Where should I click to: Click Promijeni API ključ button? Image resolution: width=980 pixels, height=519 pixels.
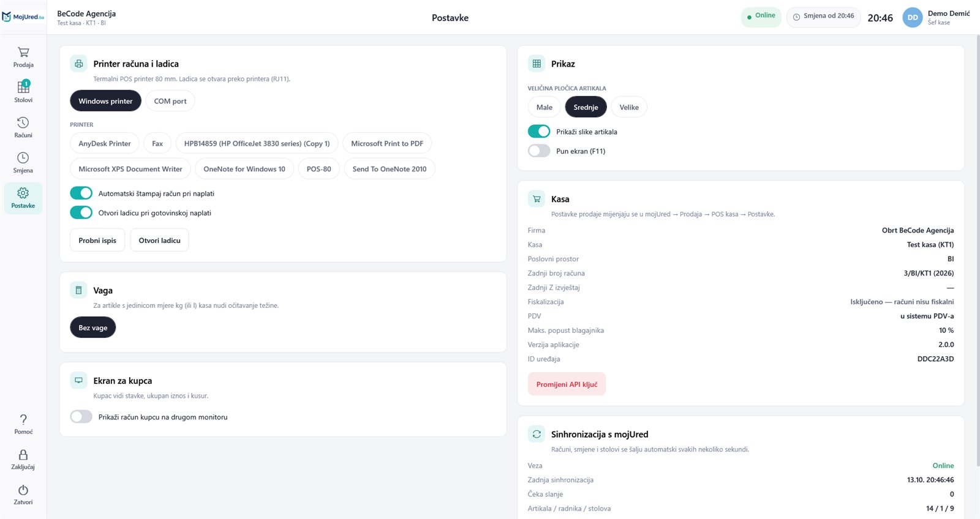(567, 384)
